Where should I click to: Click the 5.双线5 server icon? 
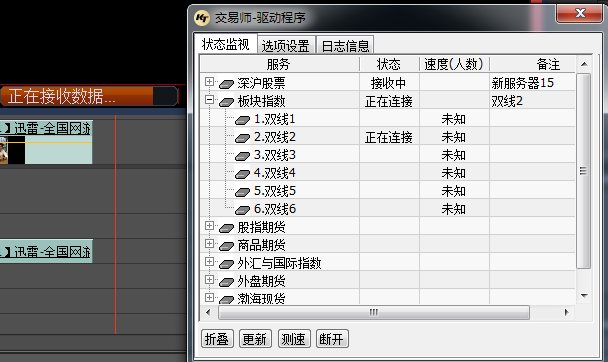coord(242,192)
